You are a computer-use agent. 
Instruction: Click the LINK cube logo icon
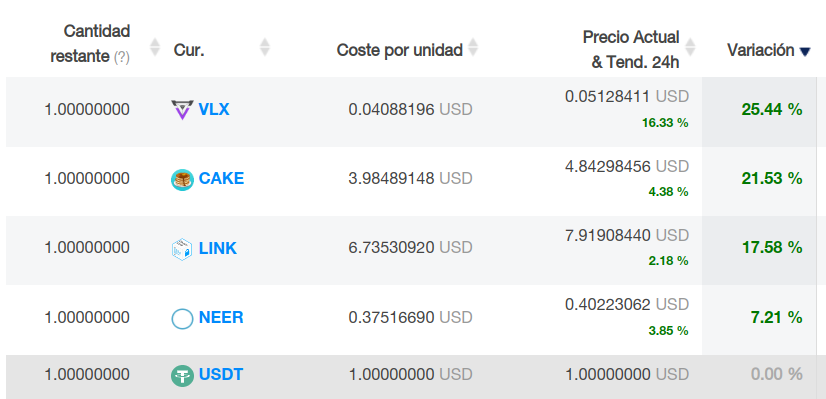(x=182, y=249)
